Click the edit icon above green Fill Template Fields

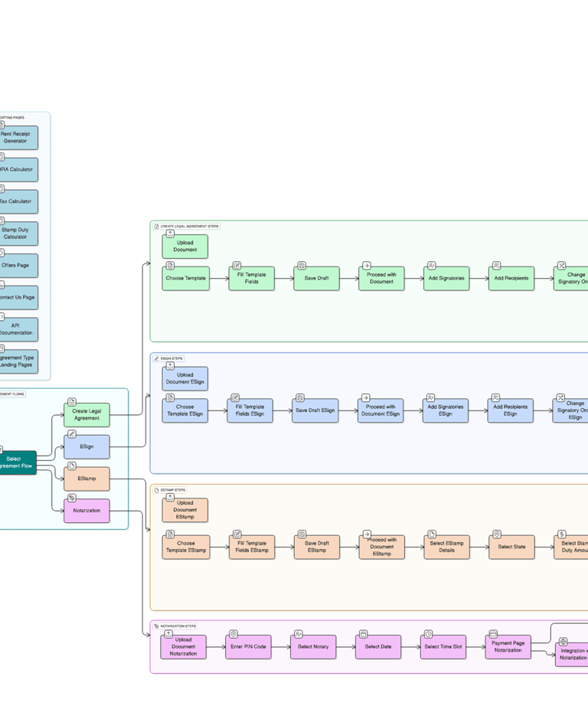(237, 266)
